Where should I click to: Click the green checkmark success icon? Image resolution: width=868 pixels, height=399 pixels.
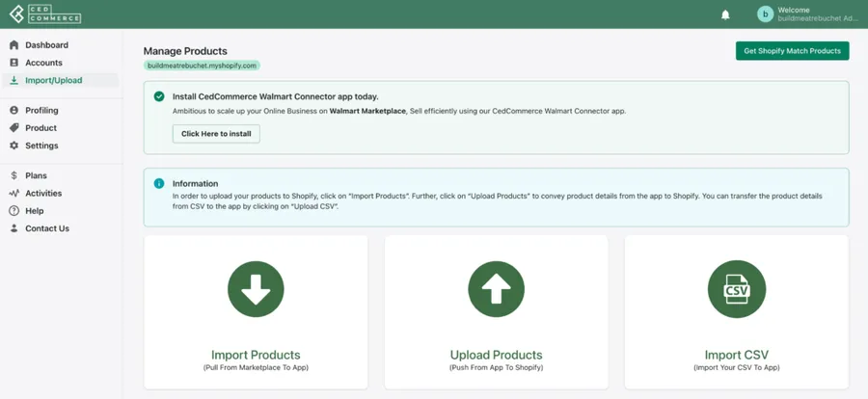click(159, 96)
